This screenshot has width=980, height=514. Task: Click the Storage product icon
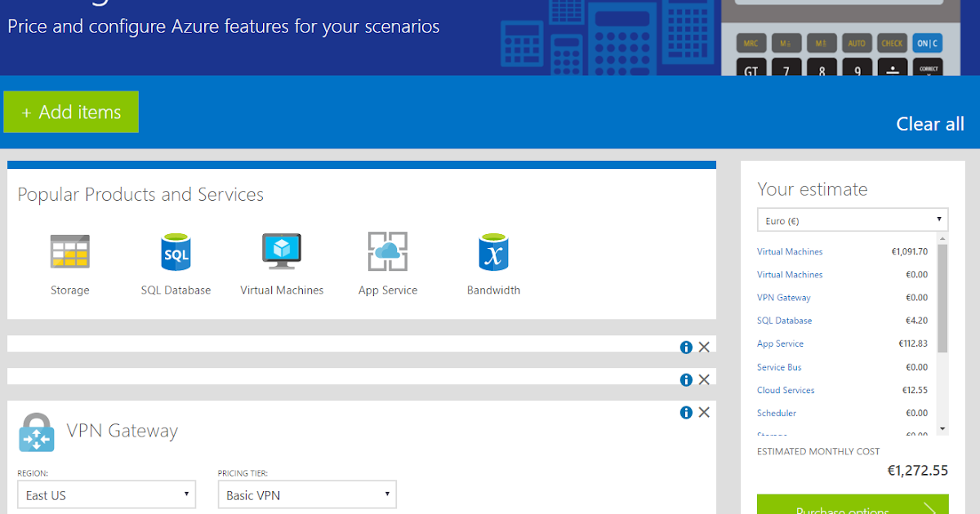click(69, 252)
